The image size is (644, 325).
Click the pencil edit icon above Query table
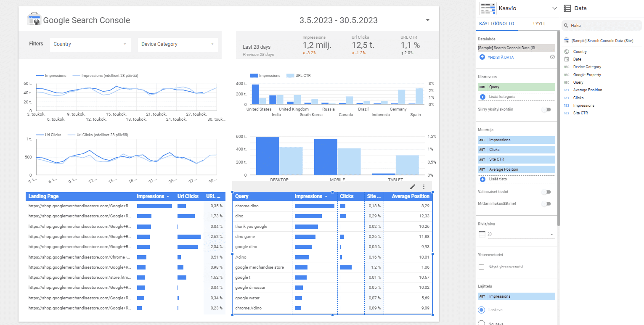coord(412,187)
